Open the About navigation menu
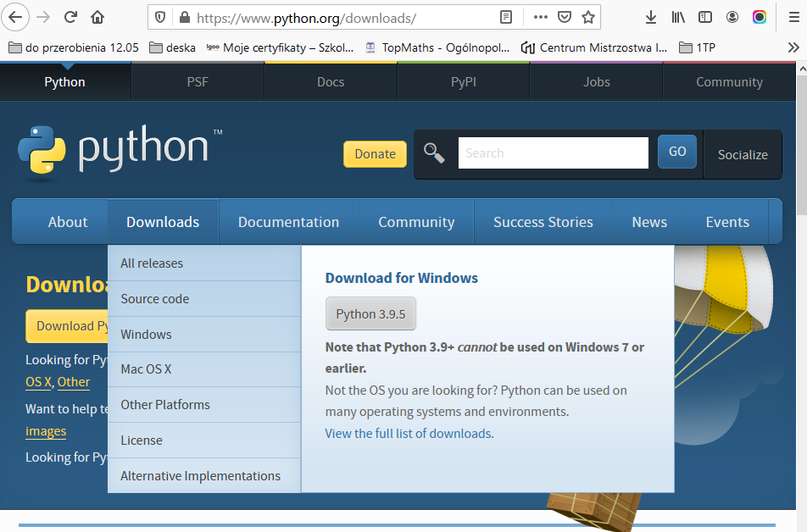Image resolution: width=807 pixels, height=532 pixels. [x=68, y=222]
